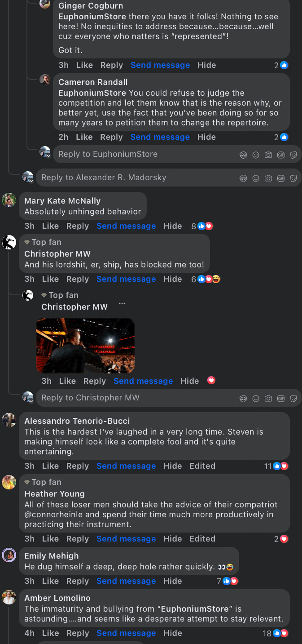The image size is (302, 644).
Task: View edit history on Heather Young's comment
Action: (x=202, y=539)
